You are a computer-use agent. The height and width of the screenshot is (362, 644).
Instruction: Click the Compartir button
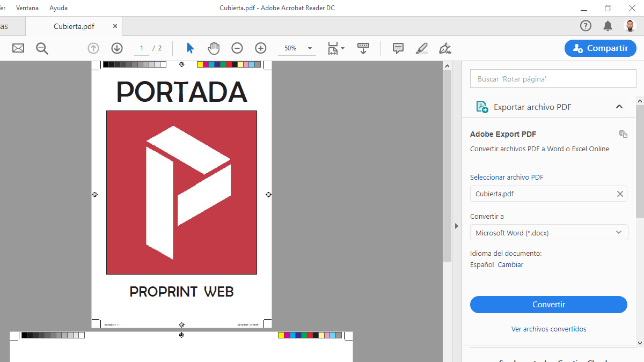click(601, 48)
